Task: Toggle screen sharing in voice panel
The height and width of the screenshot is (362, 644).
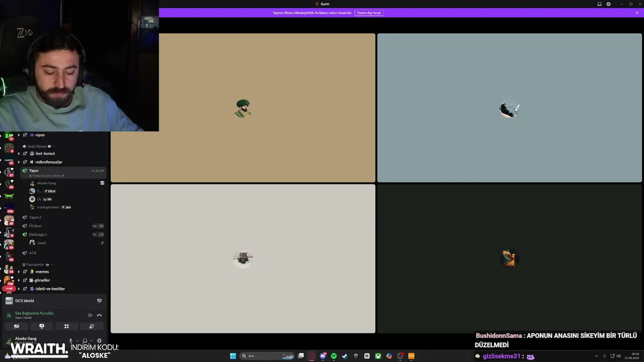Action: 42,326
